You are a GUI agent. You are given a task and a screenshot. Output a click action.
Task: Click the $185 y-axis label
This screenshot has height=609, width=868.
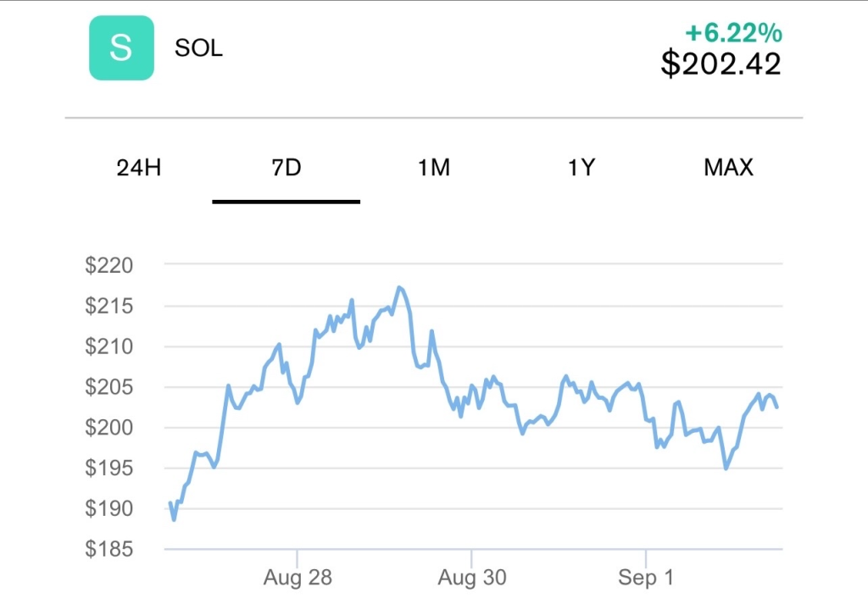point(109,550)
